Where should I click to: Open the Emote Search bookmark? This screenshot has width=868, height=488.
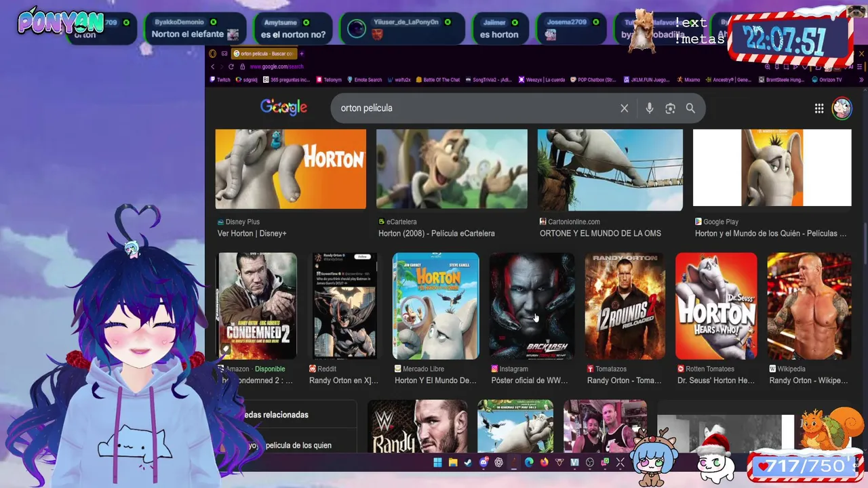click(x=365, y=80)
